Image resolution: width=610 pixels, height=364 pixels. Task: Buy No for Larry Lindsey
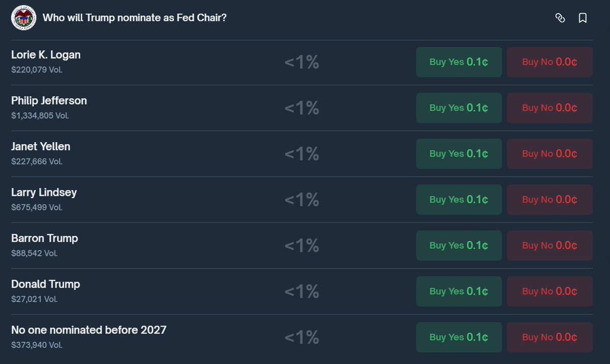coord(550,200)
